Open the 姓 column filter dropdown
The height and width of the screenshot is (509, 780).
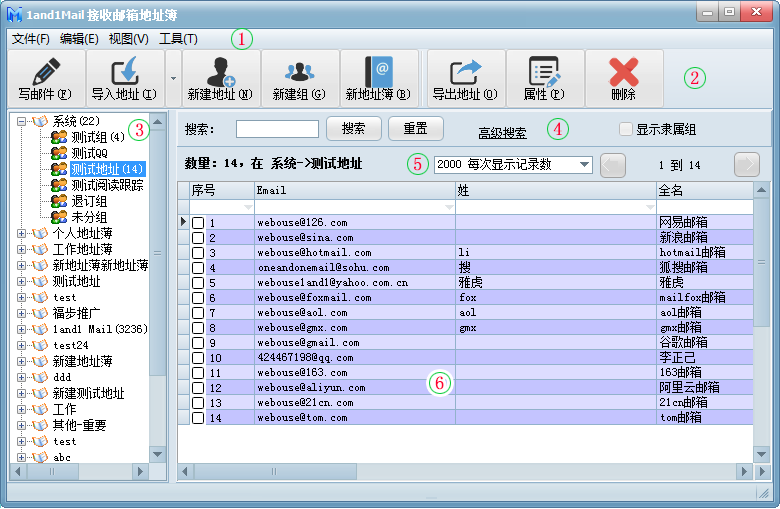coord(650,206)
